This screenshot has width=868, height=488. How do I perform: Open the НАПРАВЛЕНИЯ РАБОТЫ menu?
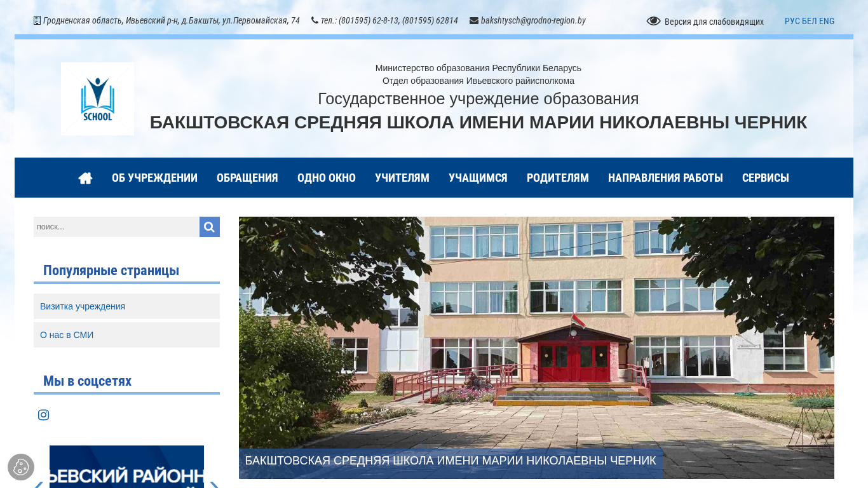[665, 178]
